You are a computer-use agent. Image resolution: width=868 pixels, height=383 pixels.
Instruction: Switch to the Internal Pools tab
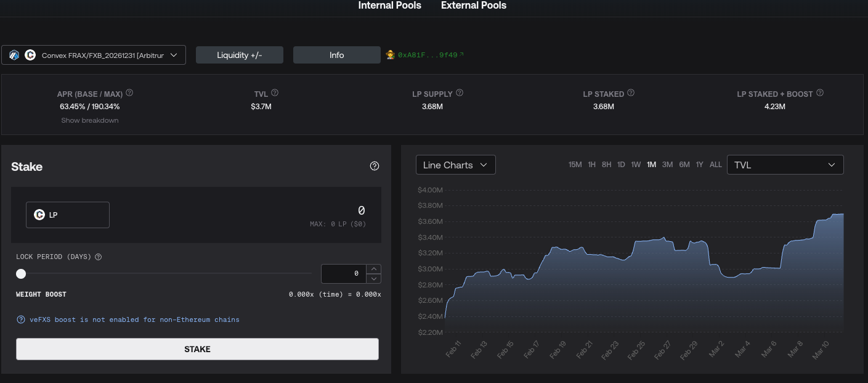[x=389, y=6]
